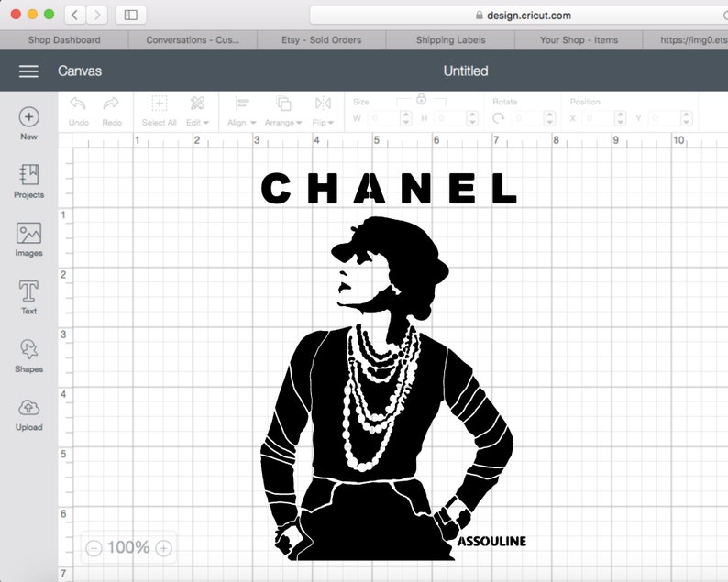This screenshot has height=582, width=728.
Task: Switch to Your Shop - Items tab
Action: [579, 40]
